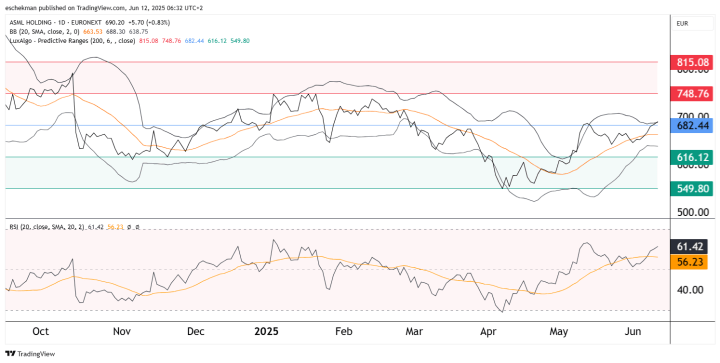This screenshot has width=720, height=363.
Task: Click the 2025 label on the time axis
Action: pos(267,331)
